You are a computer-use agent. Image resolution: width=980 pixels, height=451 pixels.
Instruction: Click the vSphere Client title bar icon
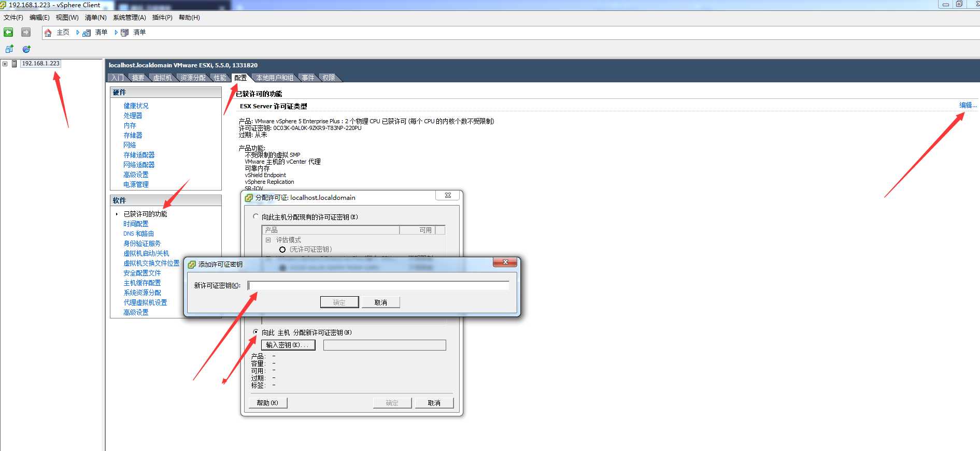point(3,5)
